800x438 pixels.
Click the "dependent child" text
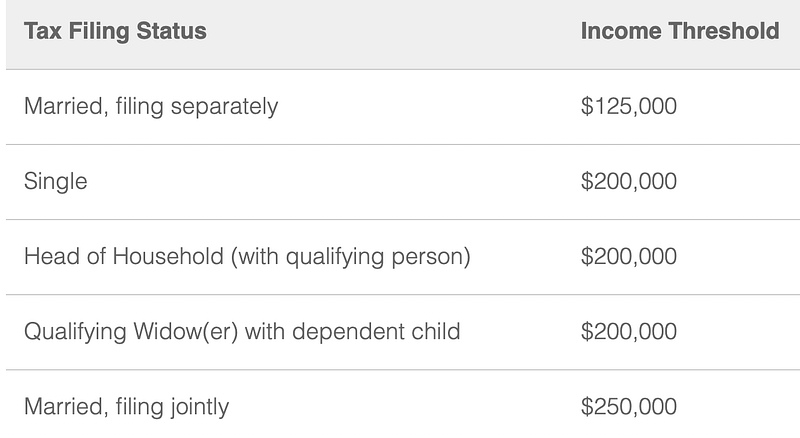(x=376, y=332)
